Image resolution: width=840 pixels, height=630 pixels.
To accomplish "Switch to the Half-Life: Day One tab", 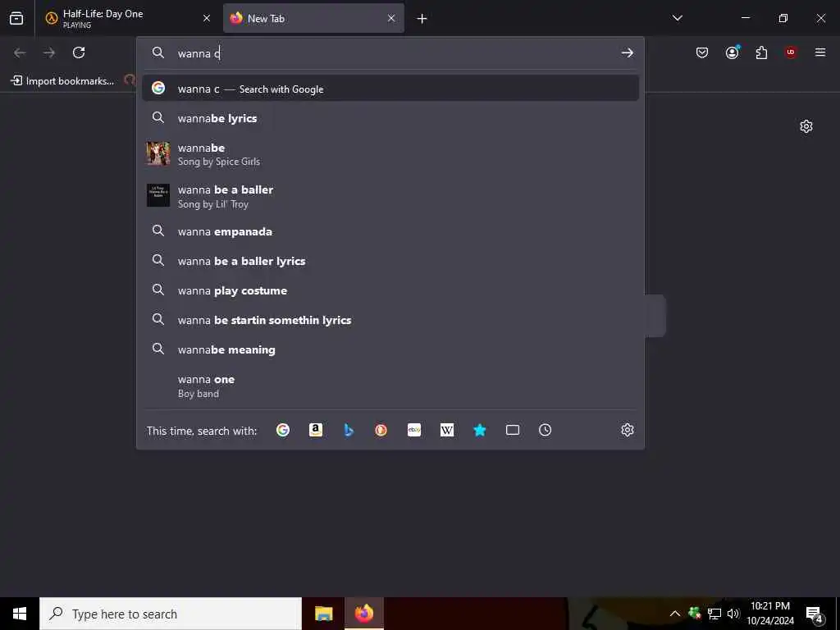I will pyautogui.click(x=129, y=18).
